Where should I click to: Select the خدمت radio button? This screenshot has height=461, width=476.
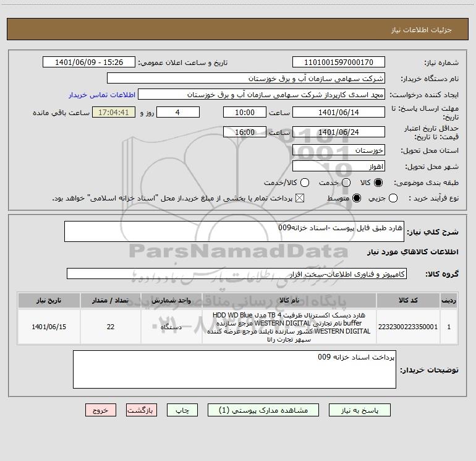coord(346,183)
